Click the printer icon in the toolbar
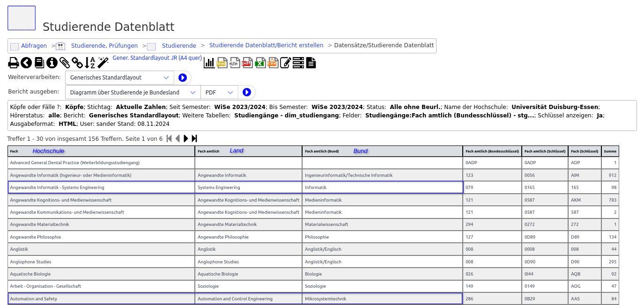644x305 pixels. 14,63
